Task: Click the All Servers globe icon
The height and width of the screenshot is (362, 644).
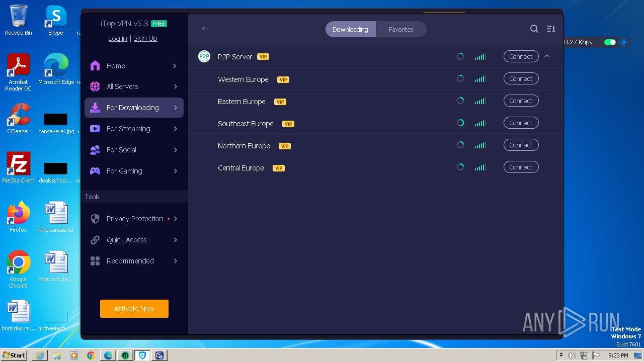Action: click(95, 86)
